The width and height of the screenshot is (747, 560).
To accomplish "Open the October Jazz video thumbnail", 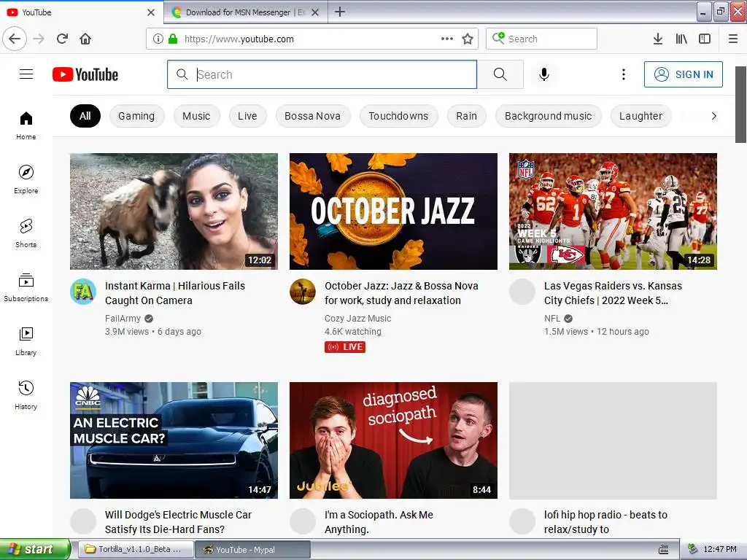I will pos(393,211).
